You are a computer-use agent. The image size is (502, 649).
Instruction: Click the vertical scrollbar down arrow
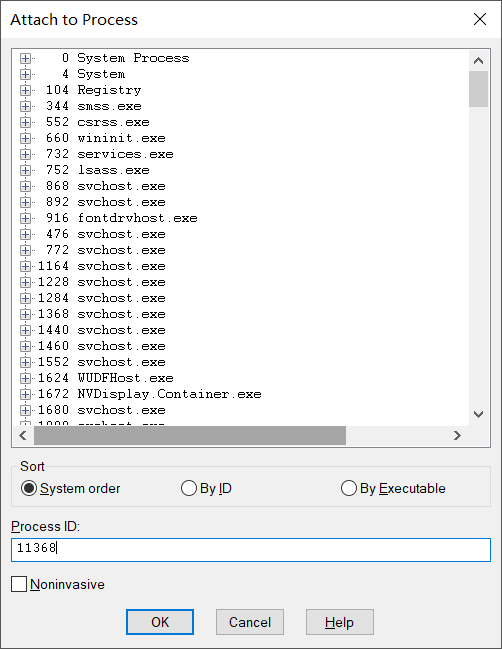pos(479,414)
